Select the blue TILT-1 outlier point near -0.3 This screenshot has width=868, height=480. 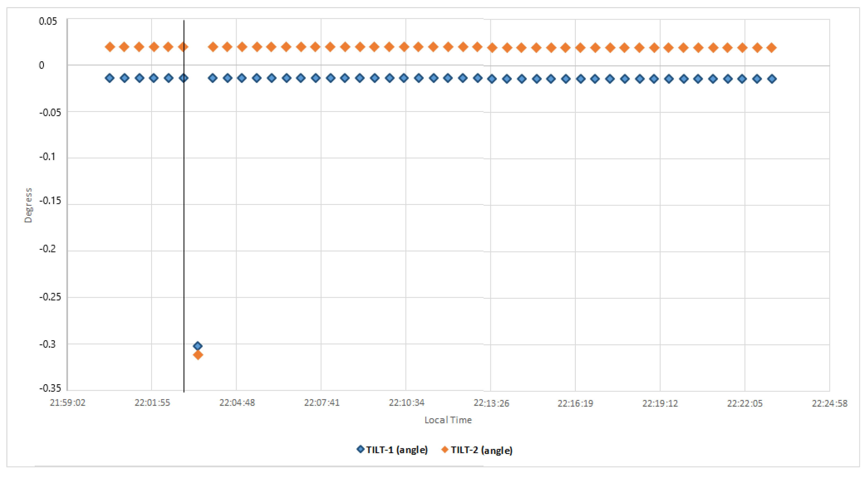(198, 346)
